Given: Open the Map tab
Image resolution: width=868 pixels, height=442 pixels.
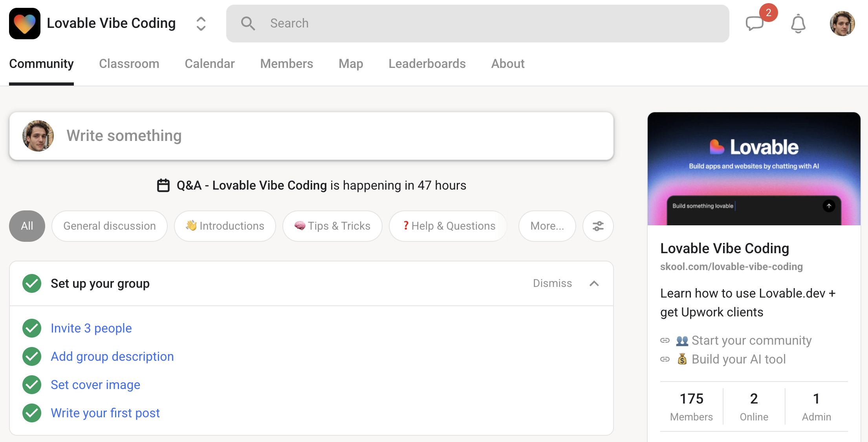Looking at the screenshot, I should 351,64.
